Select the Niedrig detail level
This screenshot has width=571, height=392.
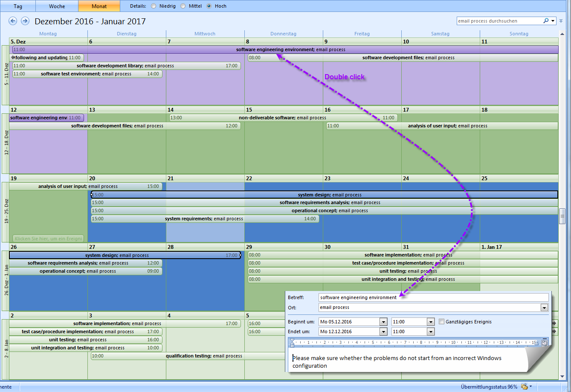click(154, 6)
